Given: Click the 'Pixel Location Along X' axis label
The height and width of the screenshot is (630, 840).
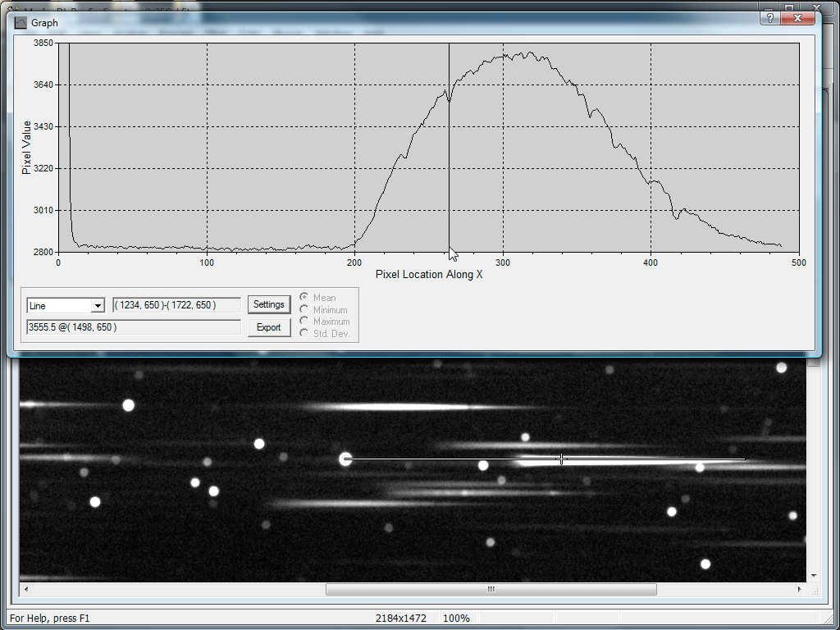Looking at the screenshot, I should point(429,274).
